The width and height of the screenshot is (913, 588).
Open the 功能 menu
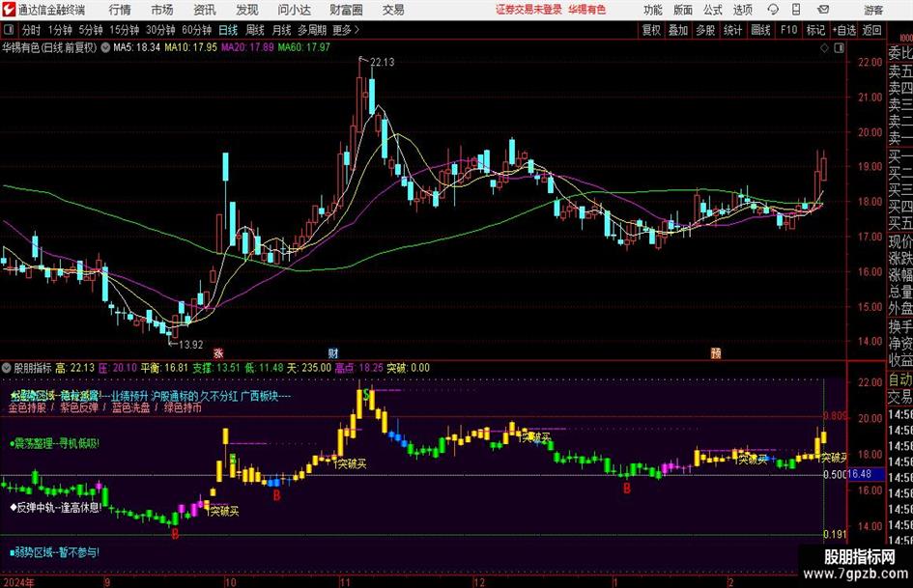point(653,10)
